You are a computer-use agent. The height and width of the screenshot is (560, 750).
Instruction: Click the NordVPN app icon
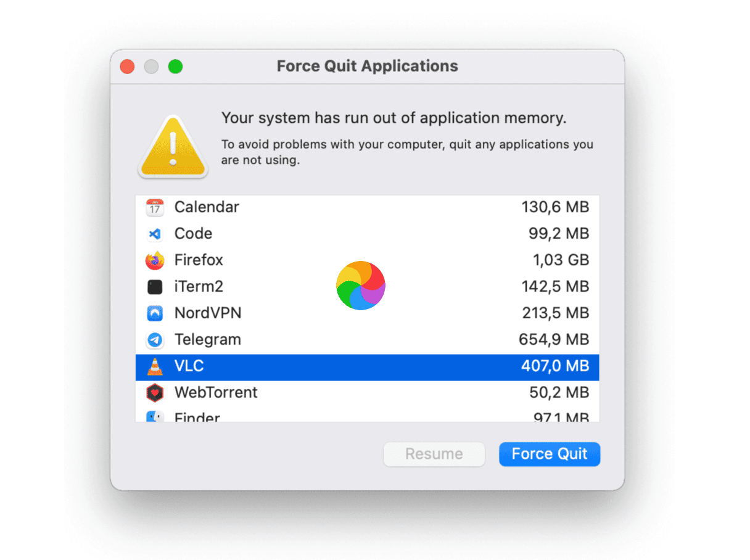point(155,313)
